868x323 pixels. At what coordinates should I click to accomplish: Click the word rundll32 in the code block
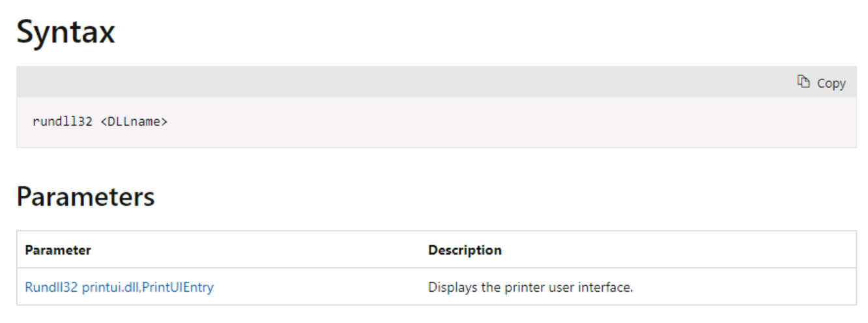point(63,121)
